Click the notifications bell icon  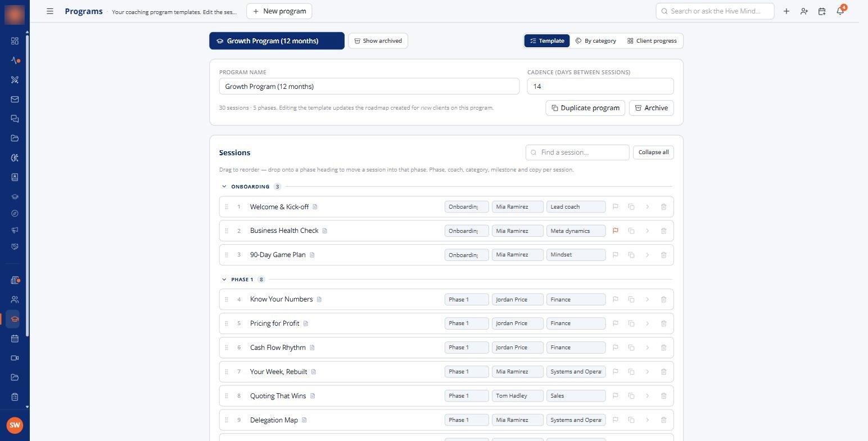coord(840,11)
